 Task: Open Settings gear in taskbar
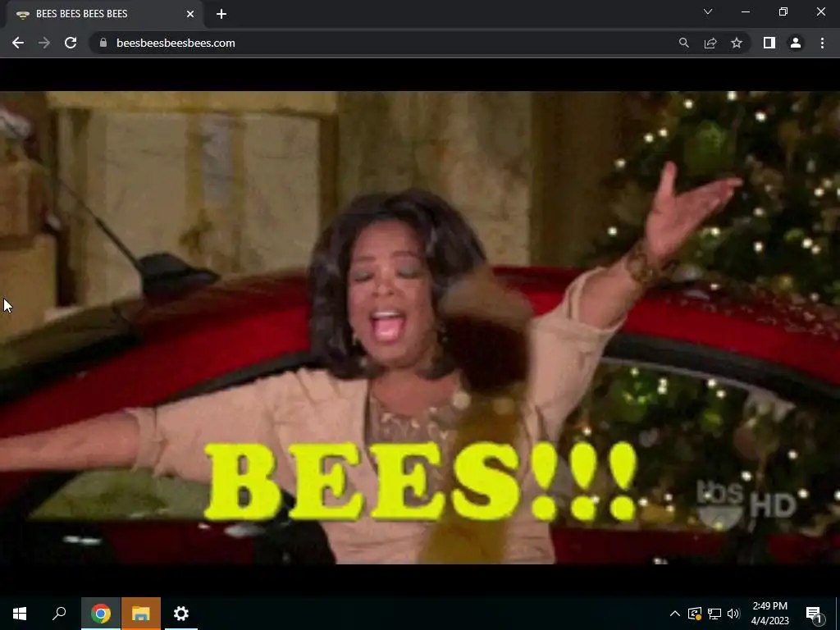click(x=181, y=614)
